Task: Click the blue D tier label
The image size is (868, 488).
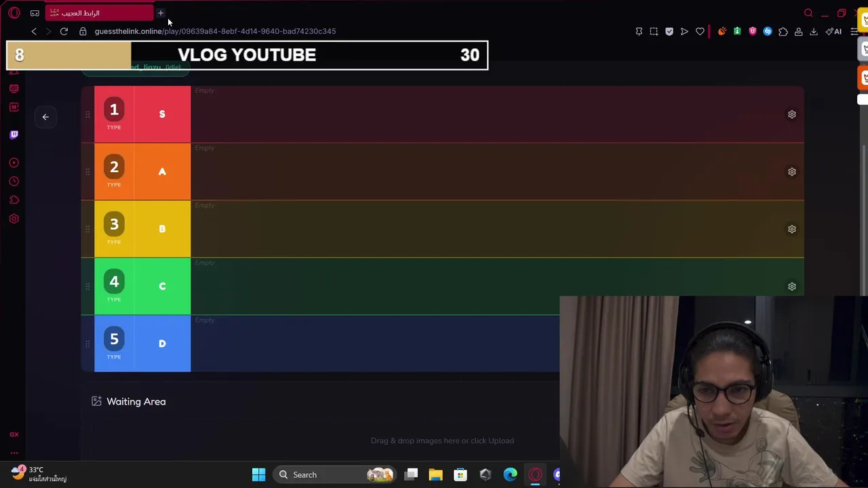Action: (162, 344)
